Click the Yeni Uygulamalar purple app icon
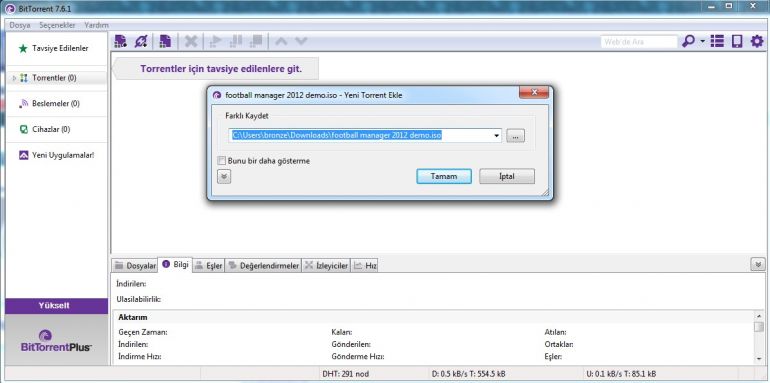This screenshot has height=383, width=770. [24, 155]
